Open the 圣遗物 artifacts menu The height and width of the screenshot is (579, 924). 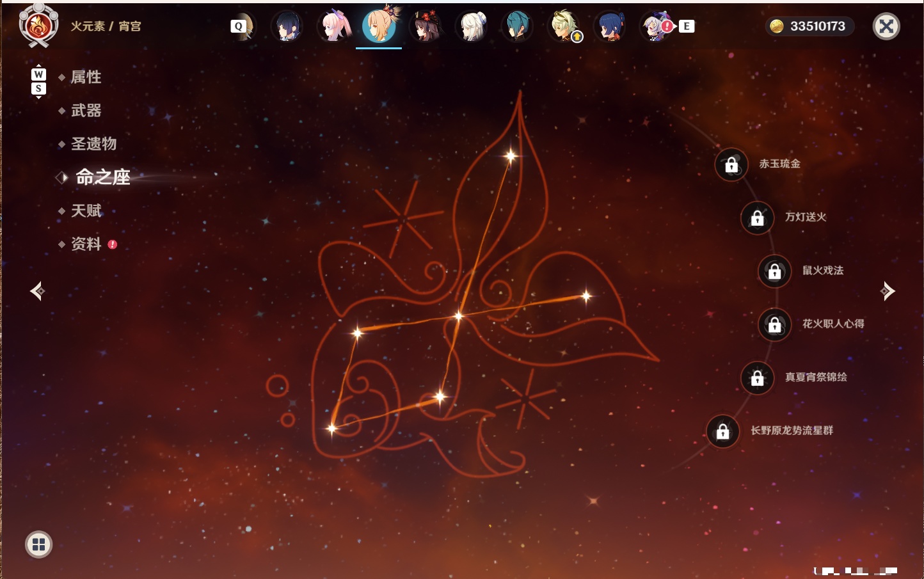[x=93, y=143]
